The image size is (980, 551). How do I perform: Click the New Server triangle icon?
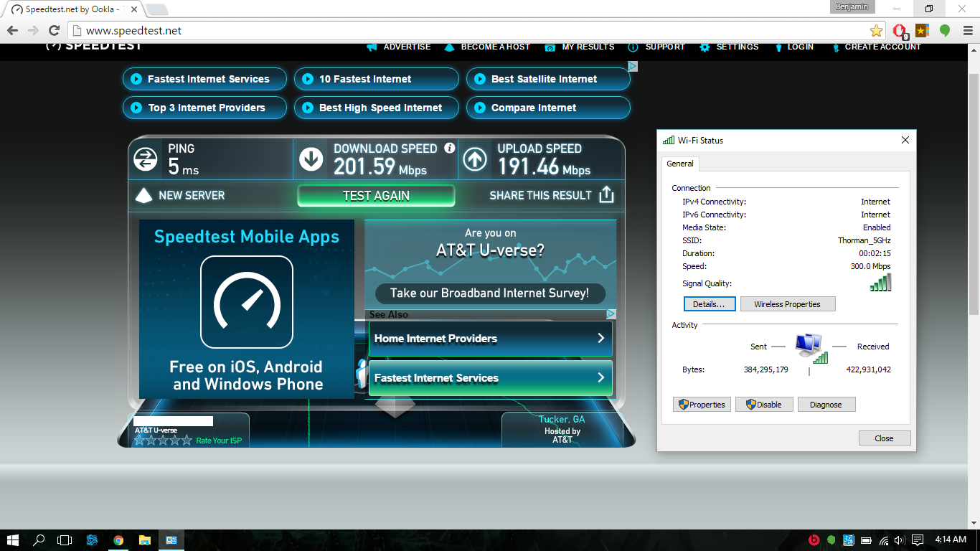pos(144,195)
